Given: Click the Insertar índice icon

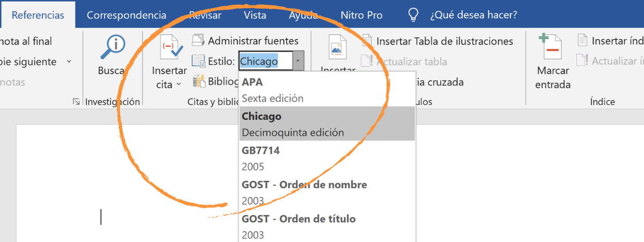Looking at the screenshot, I should [582, 40].
